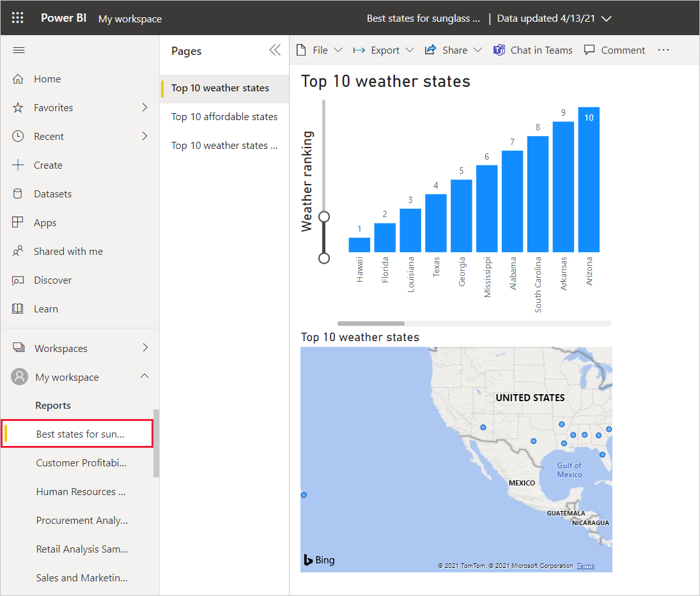The image size is (700, 596).
Task: Click the Workspaces icon
Action: 19,348
